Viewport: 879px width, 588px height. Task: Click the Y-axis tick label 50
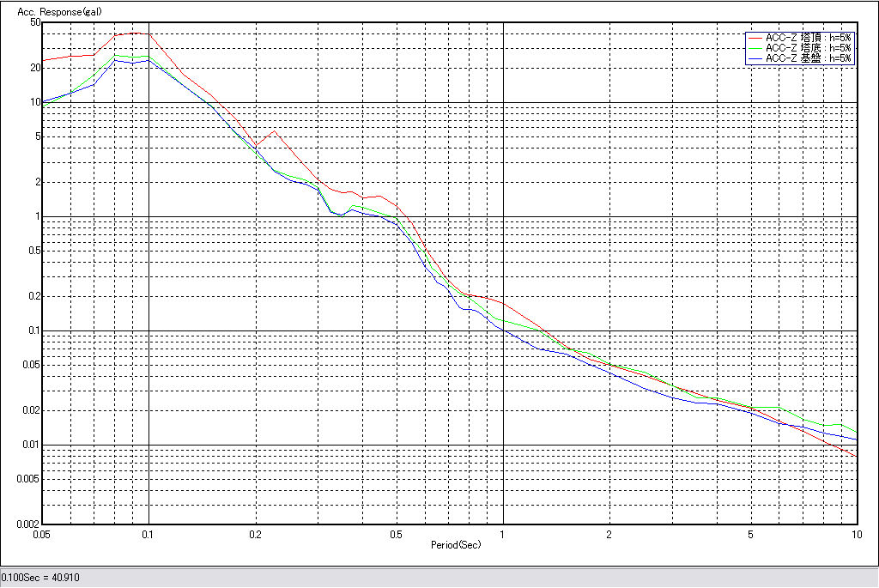[x=35, y=22]
